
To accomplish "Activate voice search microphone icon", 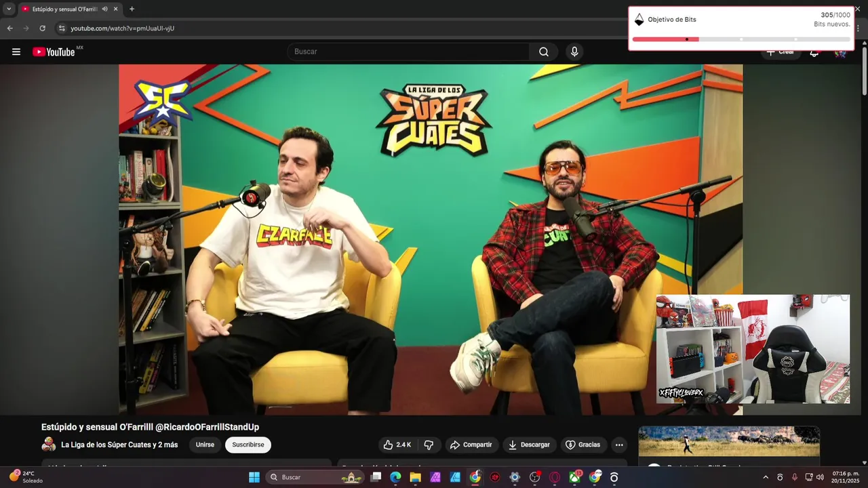I will coord(574,52).
